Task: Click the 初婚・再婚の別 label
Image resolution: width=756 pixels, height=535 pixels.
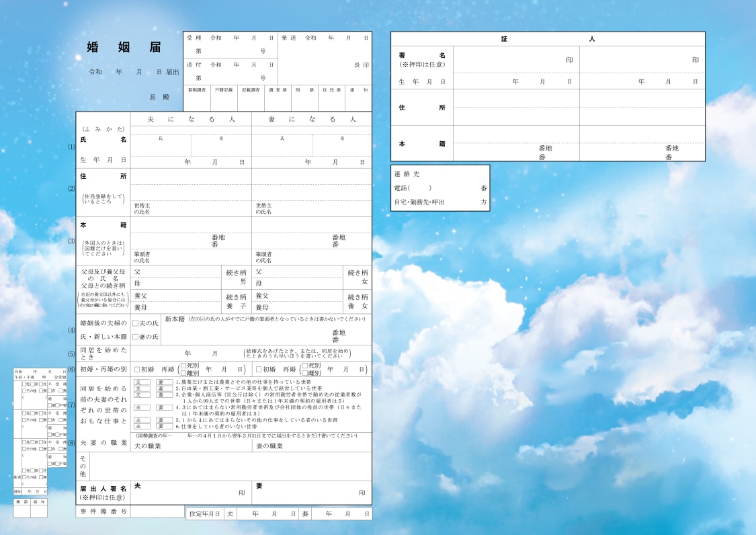Action: [103, 369]
